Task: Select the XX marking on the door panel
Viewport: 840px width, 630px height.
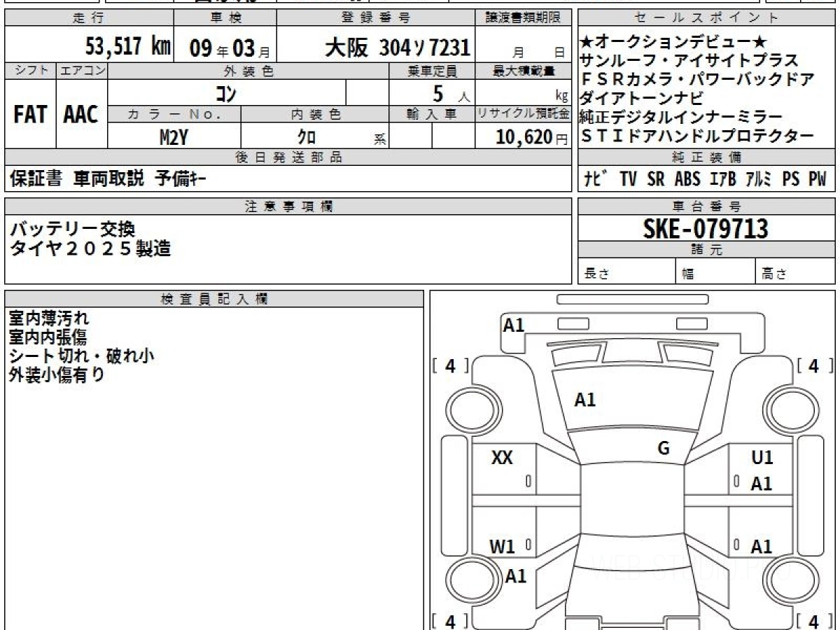Action: coord(502,458)
